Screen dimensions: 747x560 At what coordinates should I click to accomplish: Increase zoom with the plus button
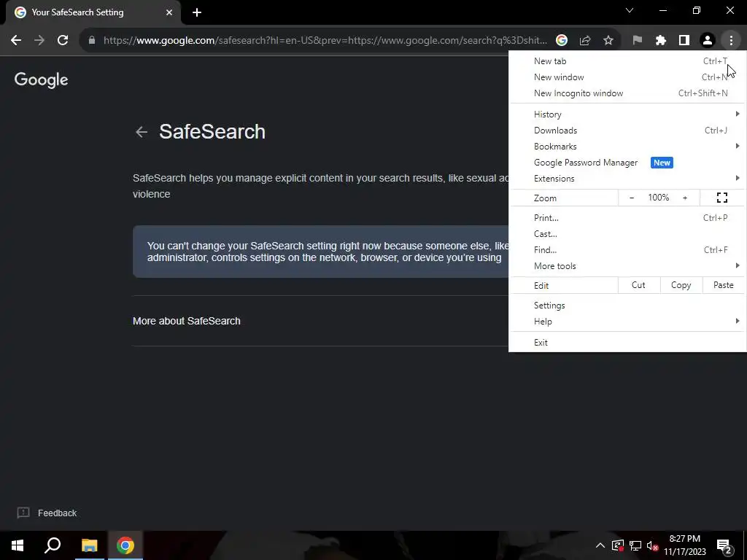(685, 198)
